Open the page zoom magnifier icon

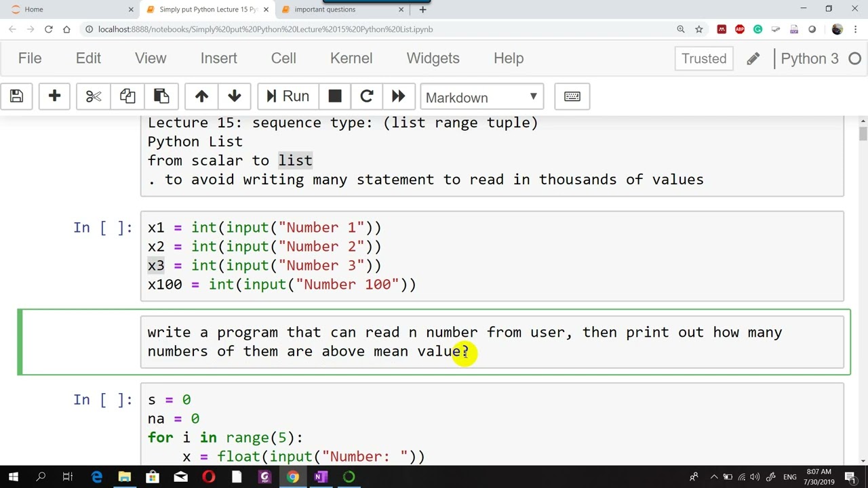(680, 29)
